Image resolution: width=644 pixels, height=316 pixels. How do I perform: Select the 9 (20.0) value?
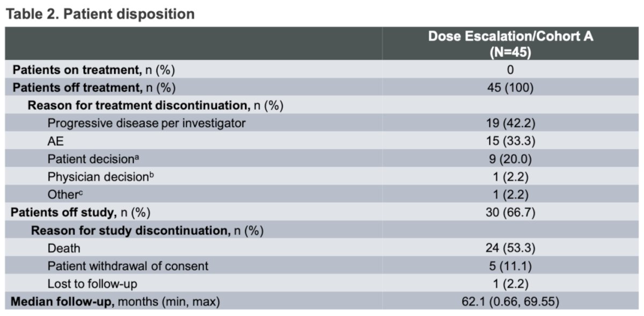tap(510, 159)
